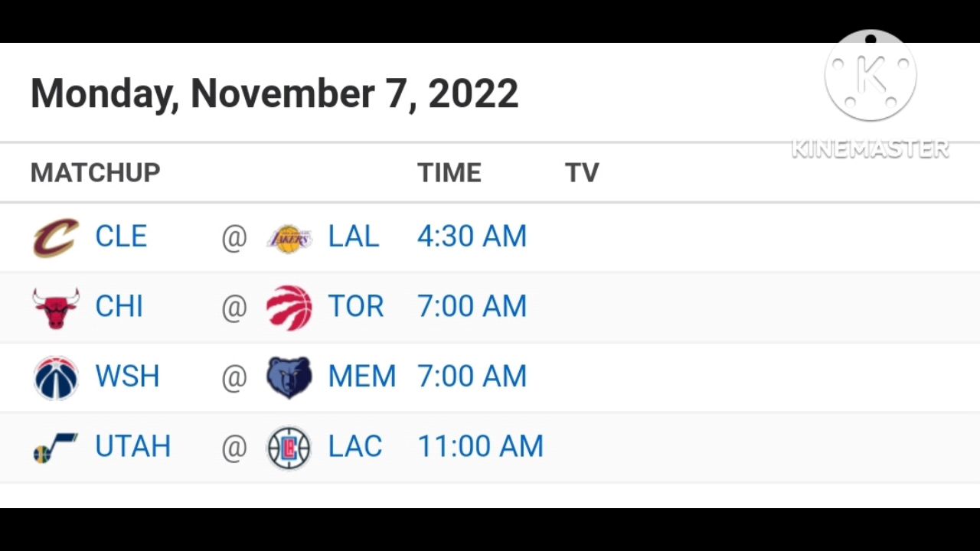Viewport: 980px width, 551px height.
Task: Click the Washington Wizards logo
Action: (56, 378)
